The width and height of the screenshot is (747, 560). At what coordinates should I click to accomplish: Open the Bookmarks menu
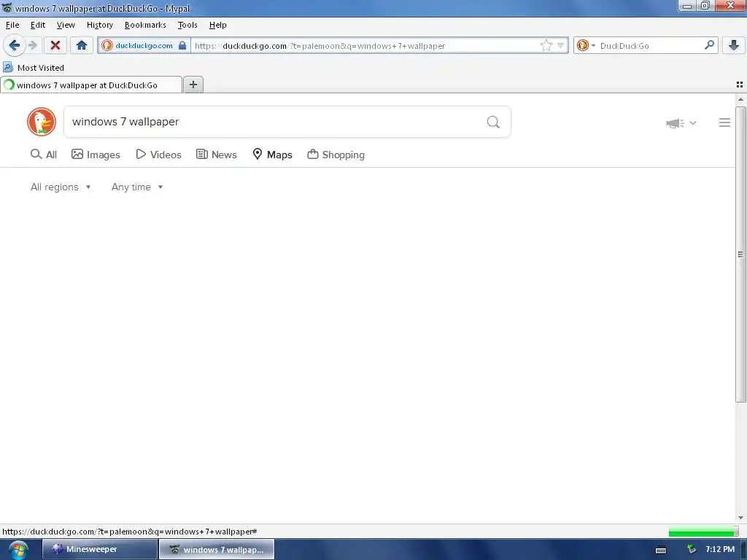click(x=145, y=25)
